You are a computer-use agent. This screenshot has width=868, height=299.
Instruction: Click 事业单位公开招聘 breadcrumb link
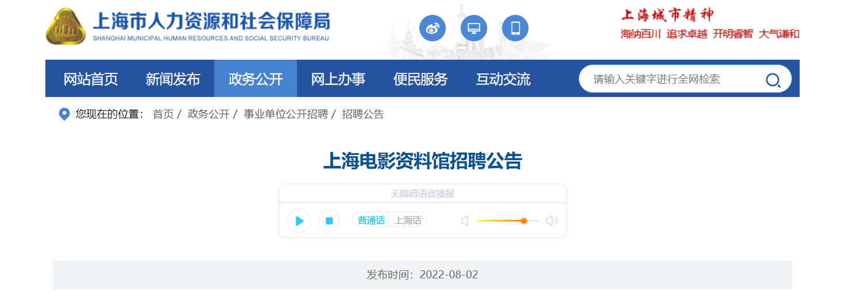(x=285, y=114)
